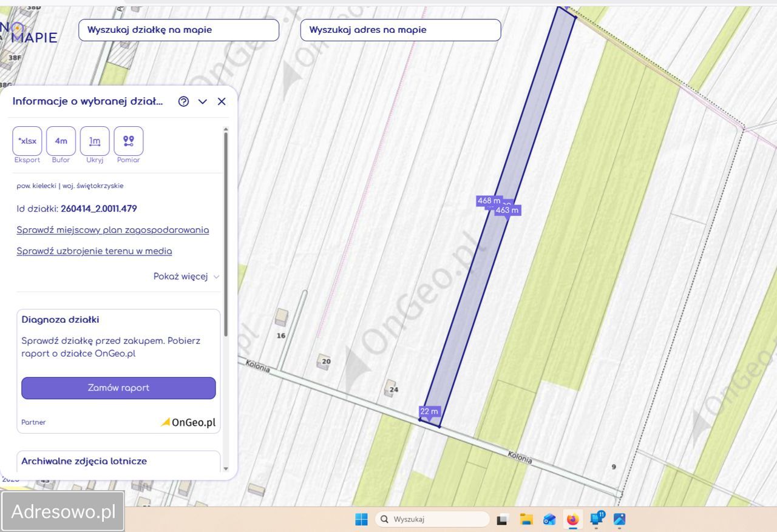Click building number 20 on the map
This screenshot has width=777, height=532.
click(326, 361)
